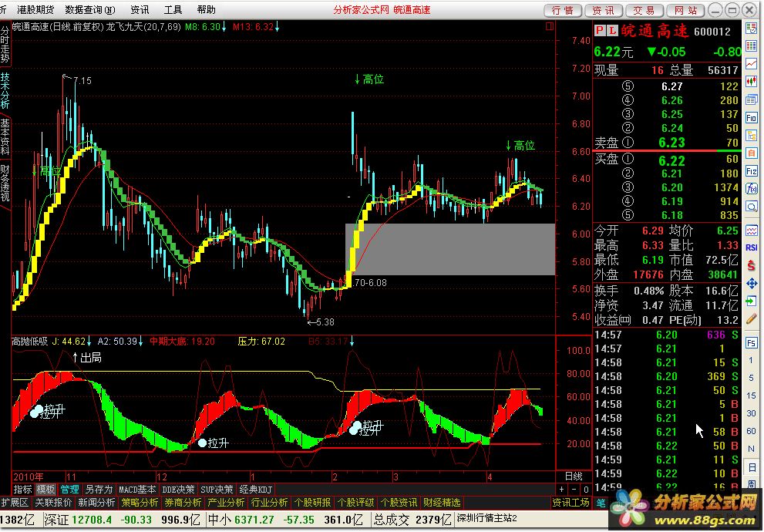Open the sector tree structure icon
Screen dimensions: 764x532
point(752,136)
